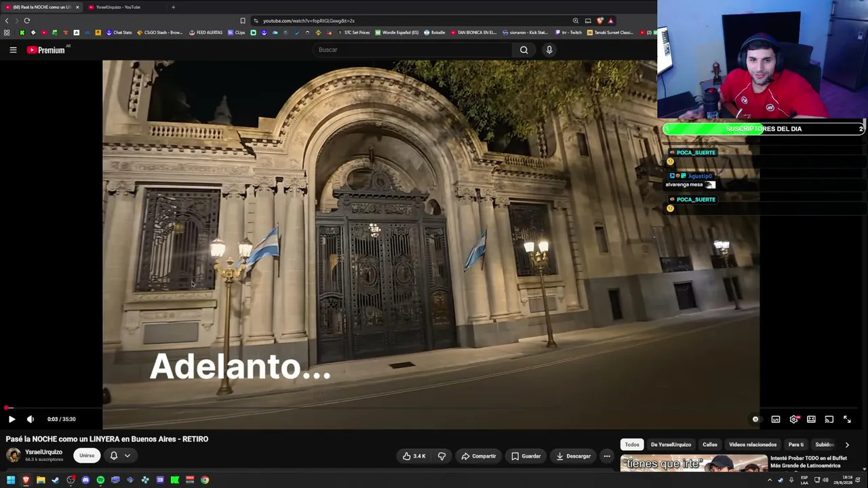Enter full screen mode
Screen dimensions: 868x488
coord(847,419)
